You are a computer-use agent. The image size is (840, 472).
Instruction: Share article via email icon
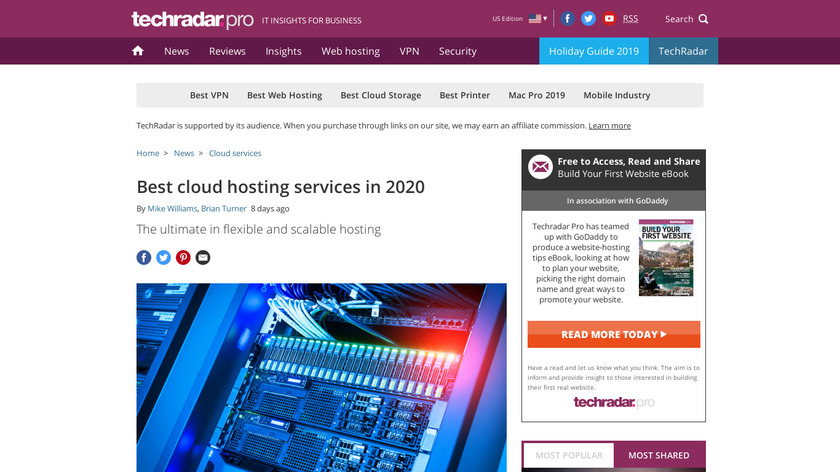[203, 258]
